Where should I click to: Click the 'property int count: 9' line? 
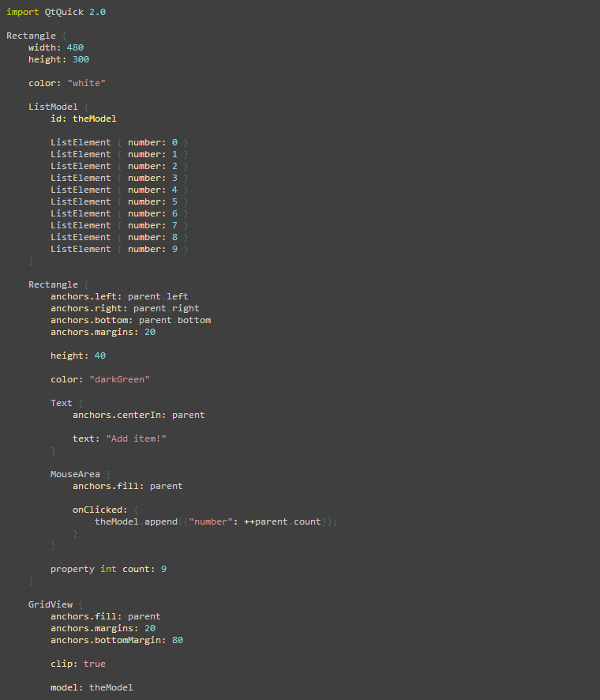pos(108,569)
